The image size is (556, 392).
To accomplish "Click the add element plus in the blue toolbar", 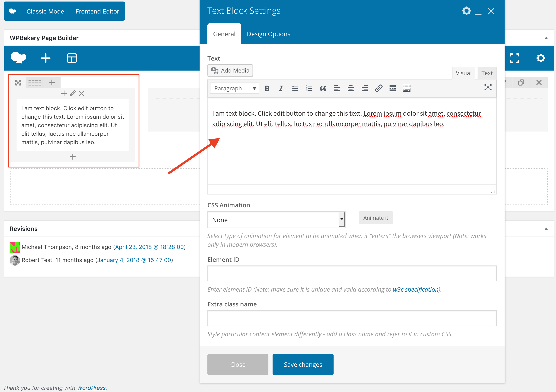I will (x=46, y=58).
